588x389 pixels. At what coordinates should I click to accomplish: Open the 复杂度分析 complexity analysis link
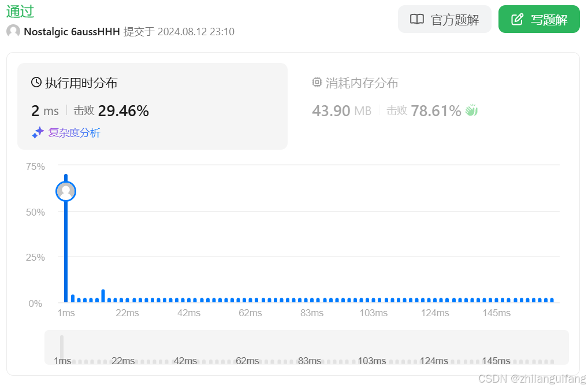click(75, 133)
